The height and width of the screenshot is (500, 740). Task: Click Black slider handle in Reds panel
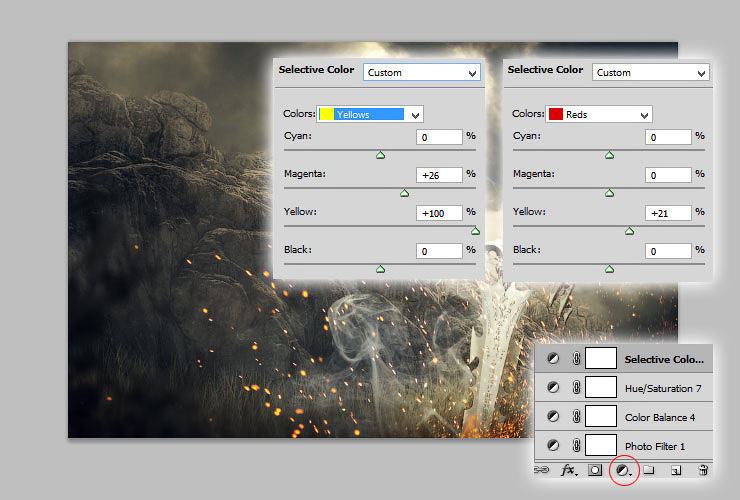[609, 269]
